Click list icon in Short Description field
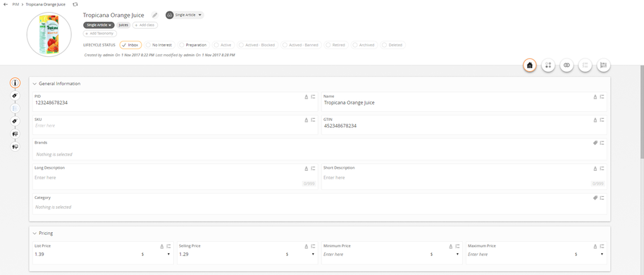Screen dimensions: 644x275 (602, 168)
